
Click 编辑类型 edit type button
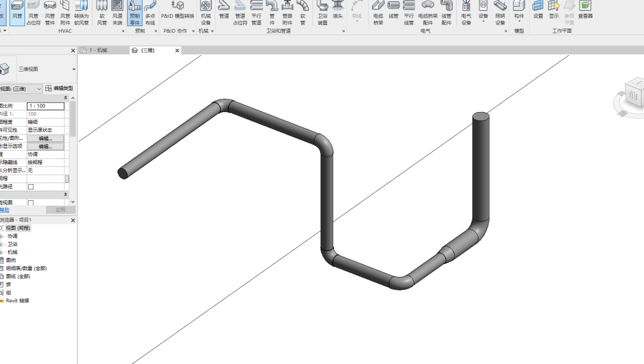60,88
